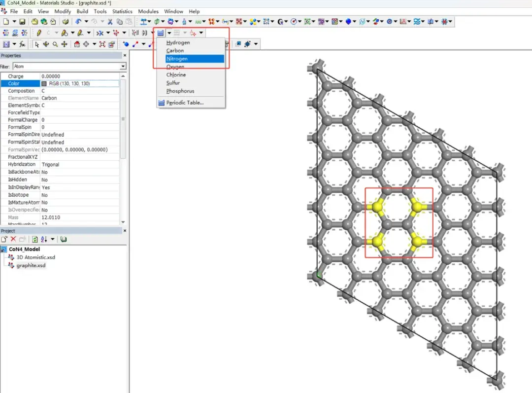
Task: Click the Modify Element icon in the toolbar
Action: point(161,33)
